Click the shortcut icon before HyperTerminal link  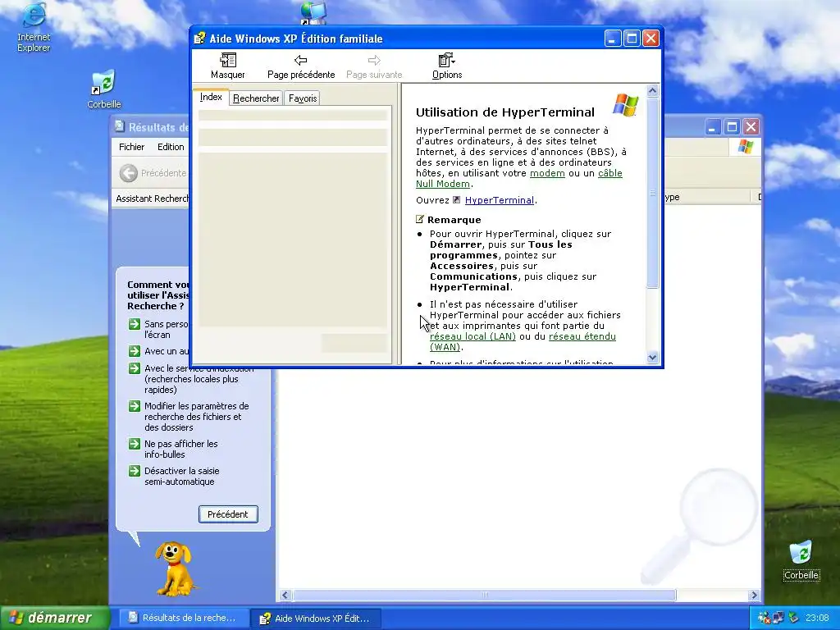pyautogui.click(x=456, y=200)
